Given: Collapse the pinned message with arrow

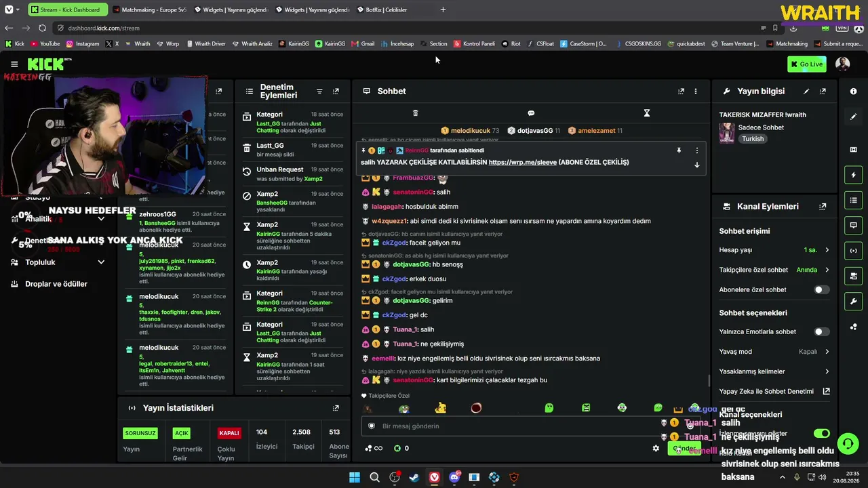Looking at the screenshot, I should click(696, 165).
